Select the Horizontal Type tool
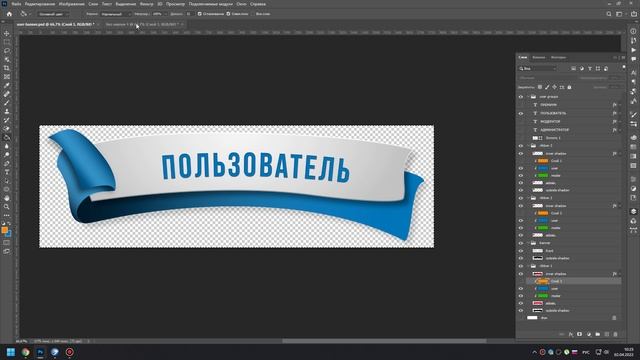This screenshot has height=360, width=640. click(7, 172)
